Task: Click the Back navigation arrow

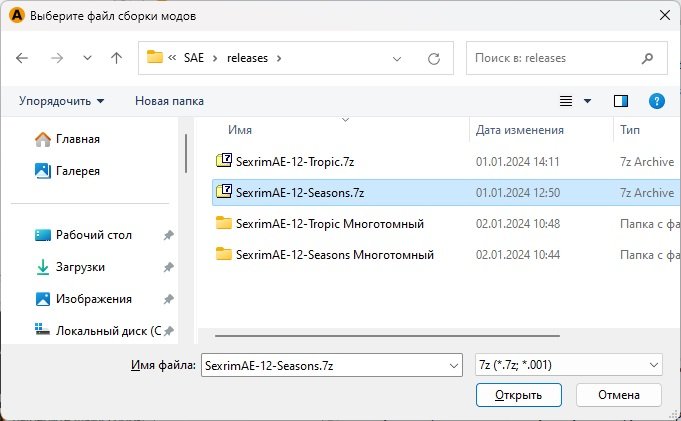Action: pyautogui.click(x=23, y=58)
